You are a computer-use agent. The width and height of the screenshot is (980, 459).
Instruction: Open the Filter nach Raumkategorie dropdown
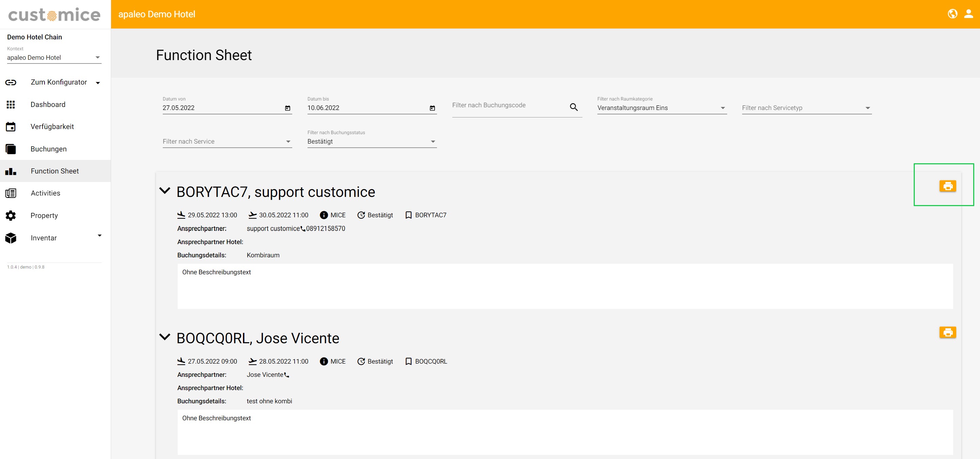[x=662, y=108]
